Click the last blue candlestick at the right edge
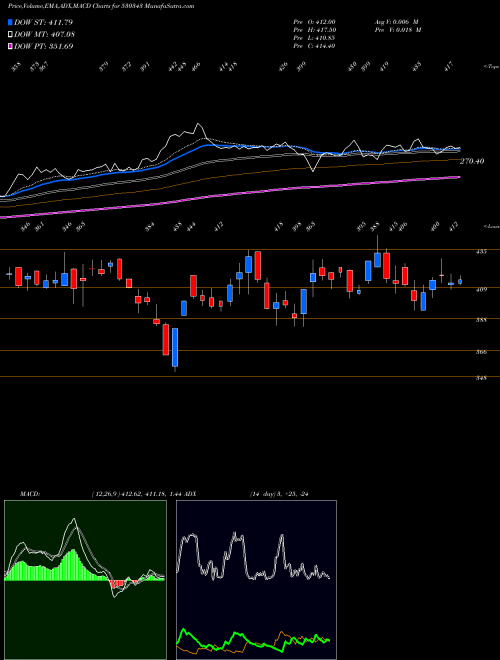 point(460,282)
